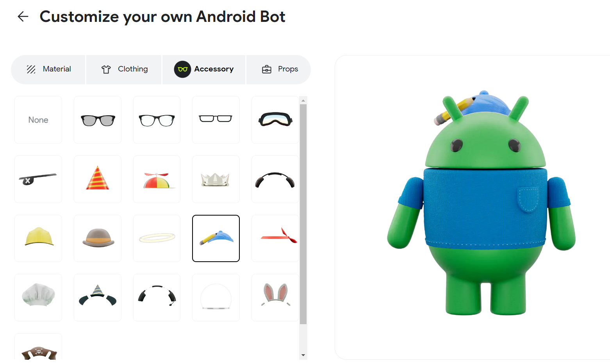Select the ski goggles accessory
The height and width of the screenshot is (364, 610).
pos(275,120)
